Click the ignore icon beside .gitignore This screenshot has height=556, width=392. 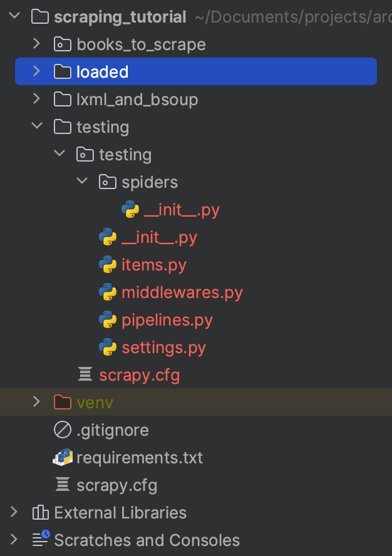point(63,430)
